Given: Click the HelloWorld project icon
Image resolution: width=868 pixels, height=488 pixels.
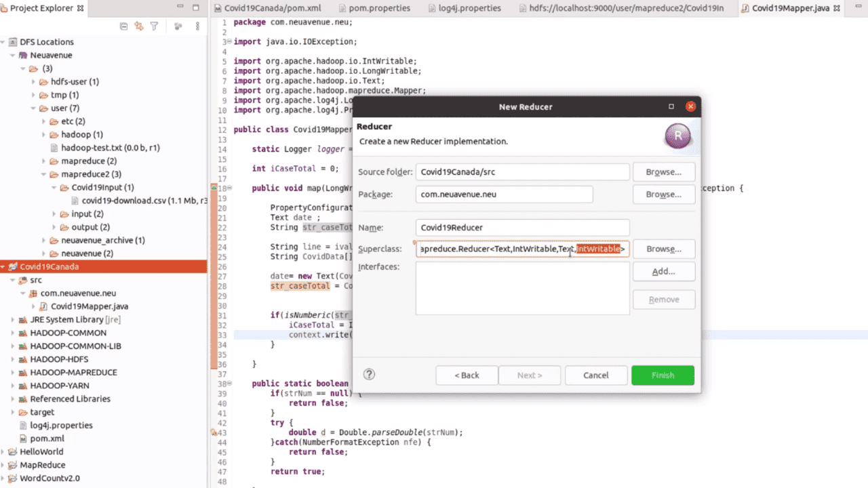Looking at the screenshot, I should pos(13,452).
